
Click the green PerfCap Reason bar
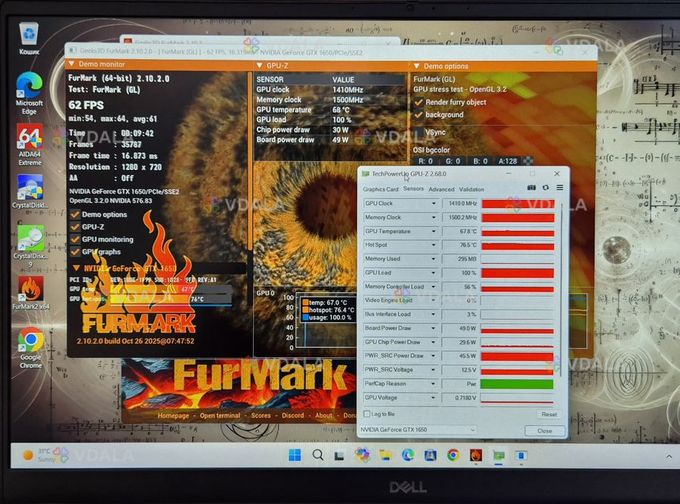point(517,384)
